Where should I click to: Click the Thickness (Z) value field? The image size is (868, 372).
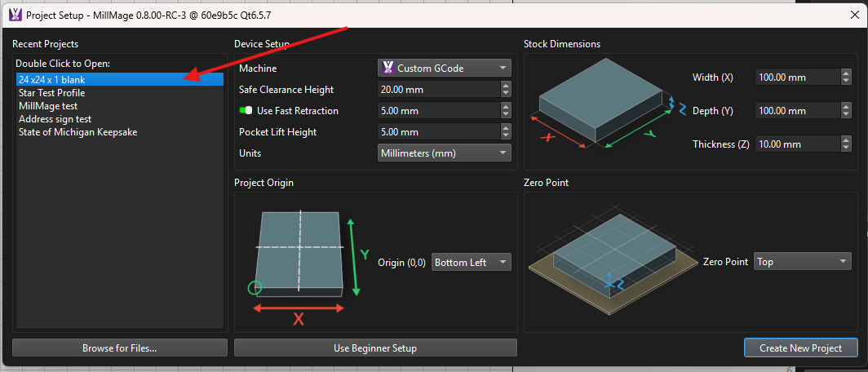[x=798, y=144]
